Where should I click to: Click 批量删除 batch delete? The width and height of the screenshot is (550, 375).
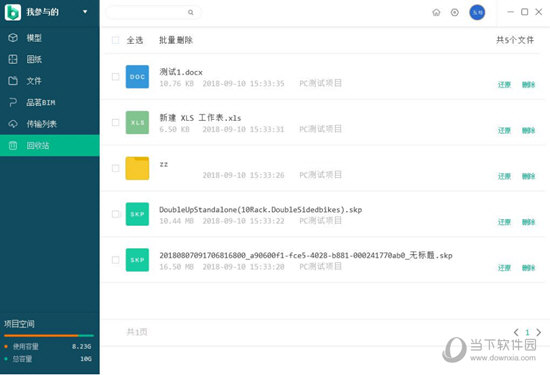176,40
